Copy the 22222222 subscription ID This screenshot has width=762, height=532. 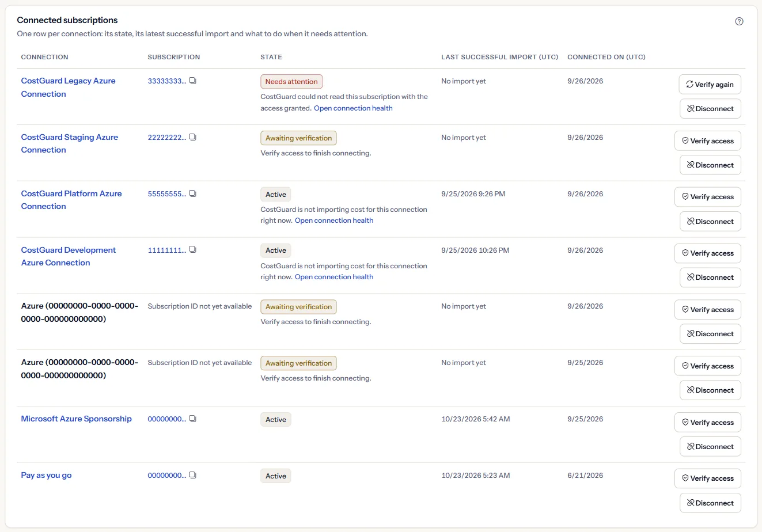click(x=193, y=138)
